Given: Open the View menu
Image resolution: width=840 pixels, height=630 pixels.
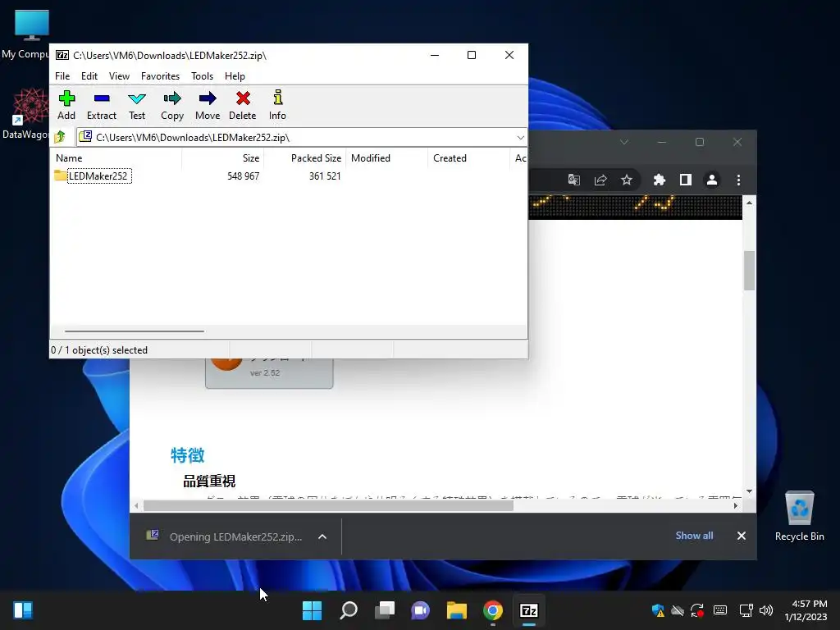Looking at the screenshot, I should 119,76.
